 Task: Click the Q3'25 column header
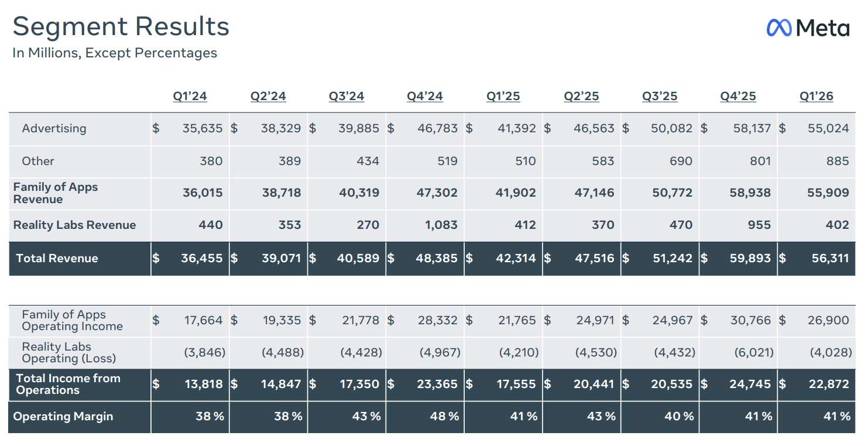pyautogui.click(x=660, y=96)
